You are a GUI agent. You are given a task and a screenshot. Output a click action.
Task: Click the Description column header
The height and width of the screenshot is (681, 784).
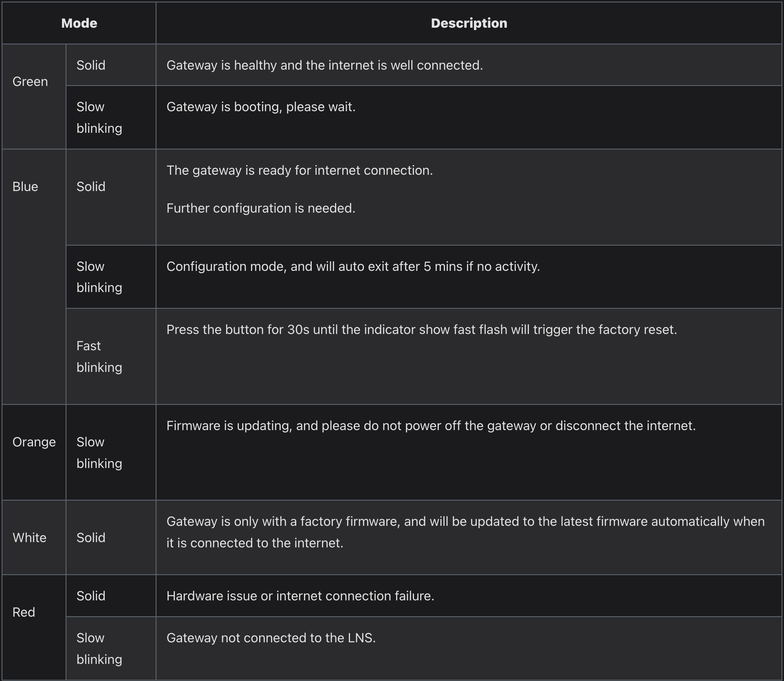[x=469, y=23]
